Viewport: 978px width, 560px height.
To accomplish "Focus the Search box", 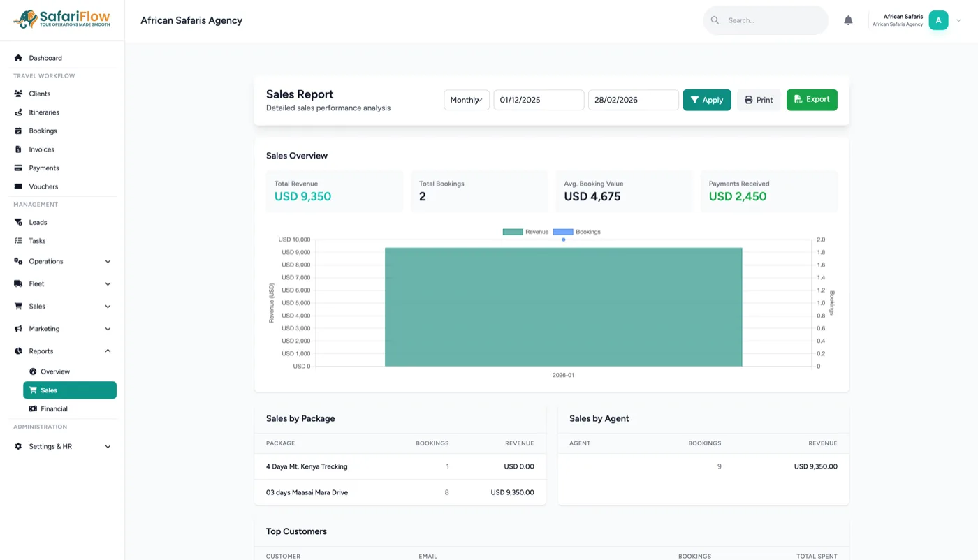I will pyautogui.click(x=766, y=20).
